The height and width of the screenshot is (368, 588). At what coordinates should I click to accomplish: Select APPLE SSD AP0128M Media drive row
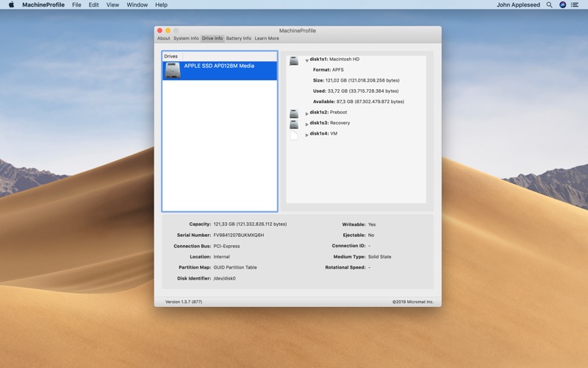point(220,71)
